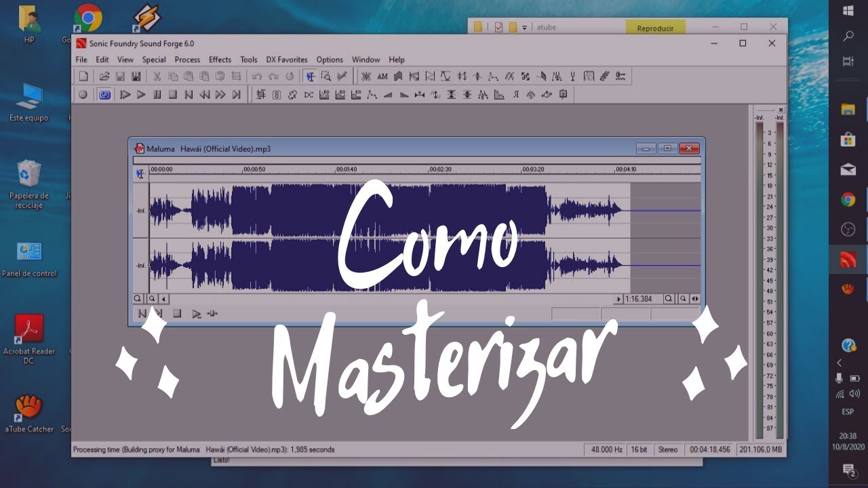Screen dimensions: 868x488
Task: Open the Edit menu
Action: coord(102,60)
